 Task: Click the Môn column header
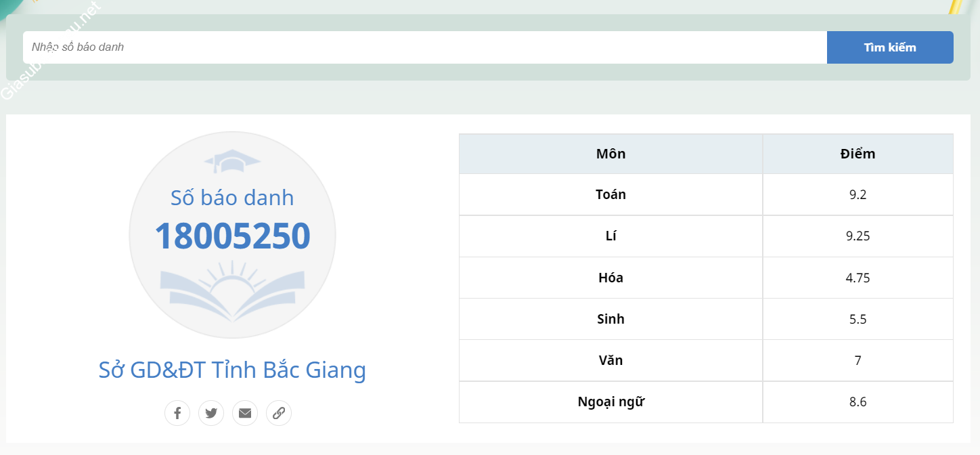click(610, 154)
